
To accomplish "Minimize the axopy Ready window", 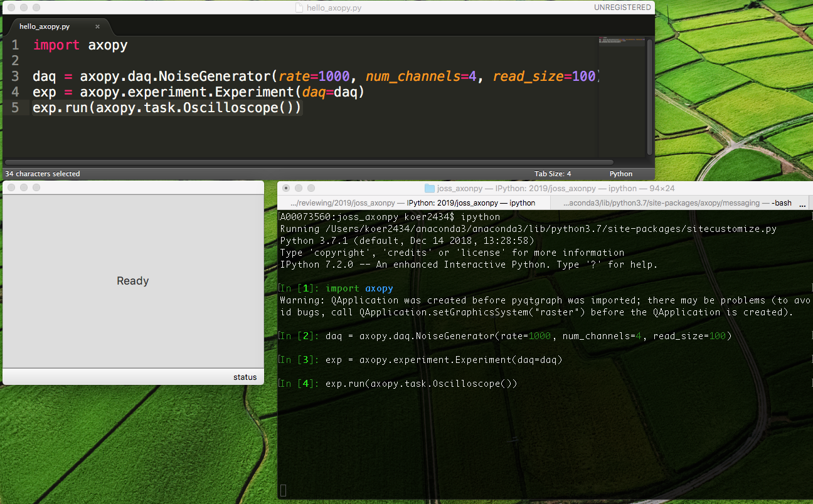I will 24,187.
